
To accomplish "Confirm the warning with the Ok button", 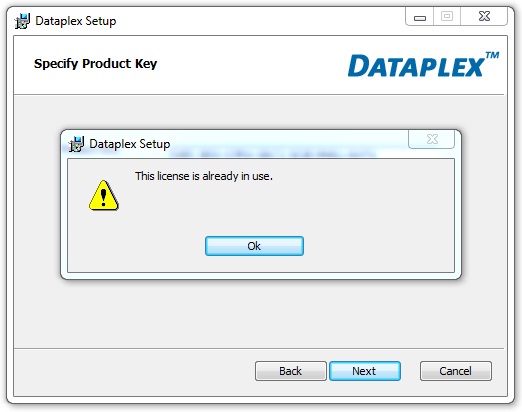I will coord(254,246).
